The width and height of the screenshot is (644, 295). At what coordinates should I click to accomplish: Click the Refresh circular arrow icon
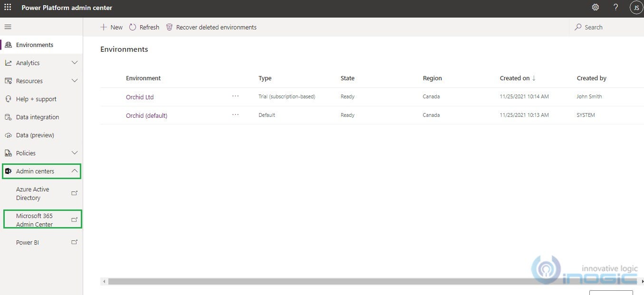[x=133, y=27]
